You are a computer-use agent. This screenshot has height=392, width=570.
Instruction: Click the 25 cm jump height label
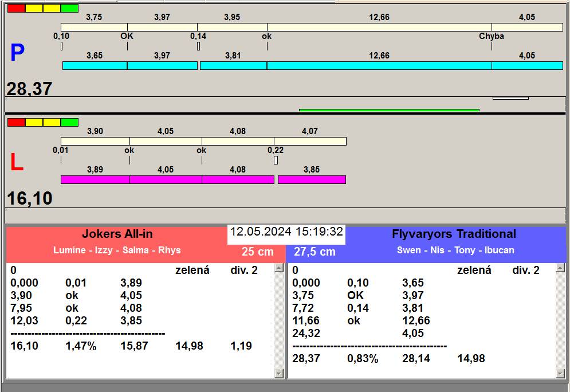click(257, 252)
